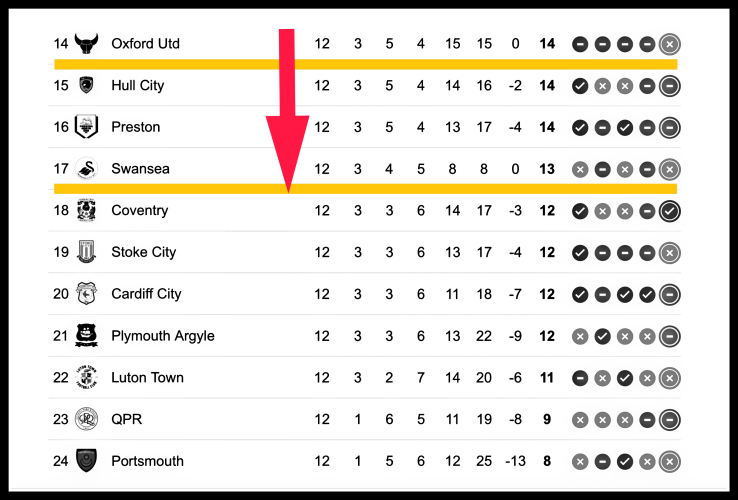Click the QPR club crest
The height and width of the screenshot is (500, 738).
tap(87, 419)
